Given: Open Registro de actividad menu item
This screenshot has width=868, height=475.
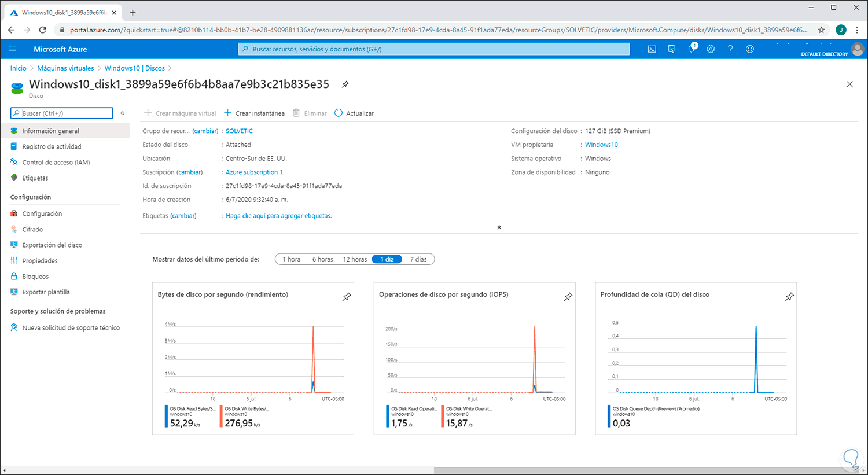Looking at the screenshot, I should pyautogui.click(x=52, y=147).
